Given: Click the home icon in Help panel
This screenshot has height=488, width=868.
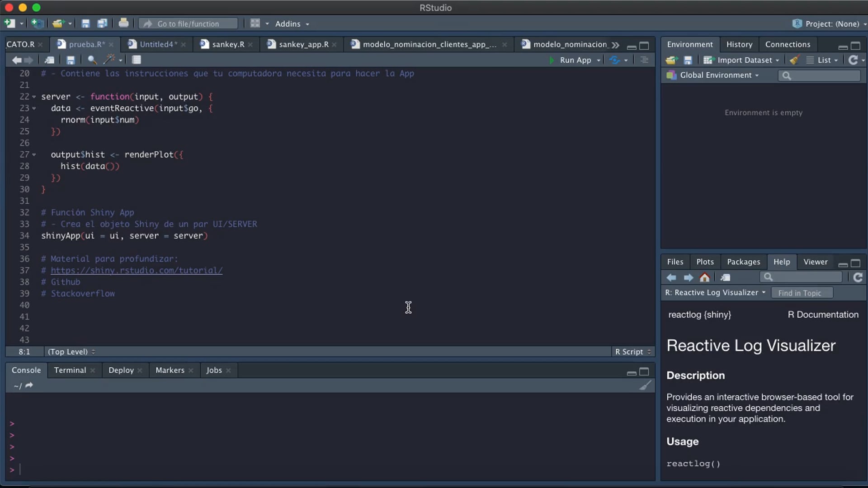Looking at the screenshot, I should (705, 277).
